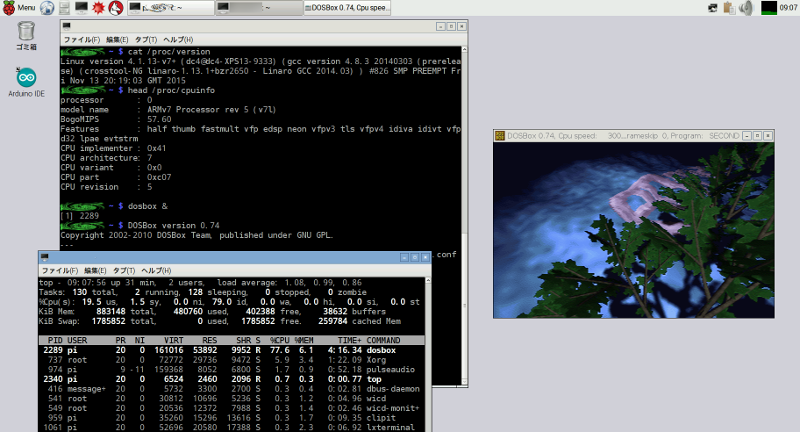Viewport: 800px width, 432px height.
Task: Click the dbus-daemon process row
Action: click(x=232, y=389)
